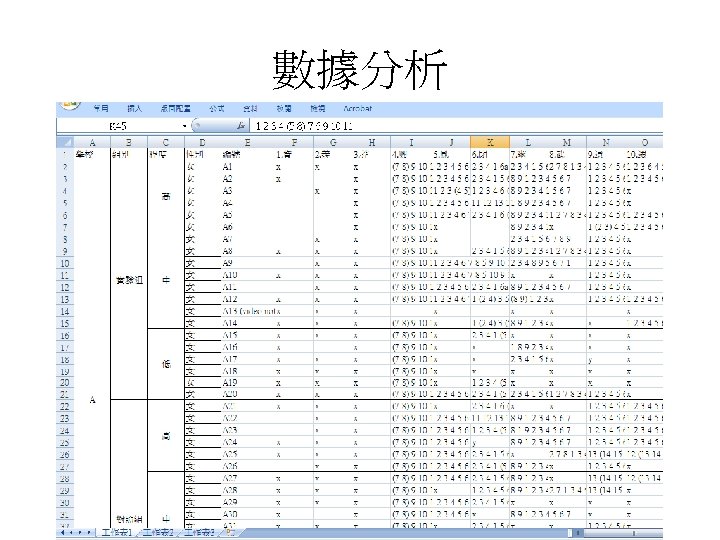The height and width of the screenshot is (540, 720).
Task: Select column I header
Action: (x=411, y=142)
